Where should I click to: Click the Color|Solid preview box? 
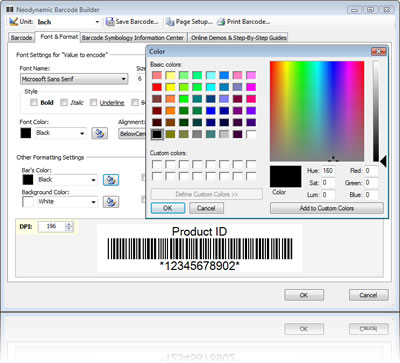286,177
